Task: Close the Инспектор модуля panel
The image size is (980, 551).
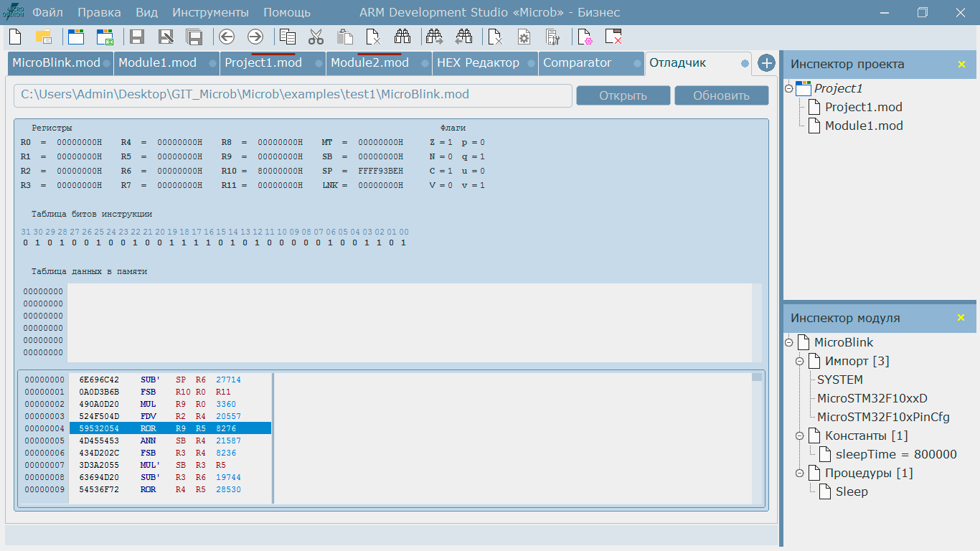Action: [961, 318]
